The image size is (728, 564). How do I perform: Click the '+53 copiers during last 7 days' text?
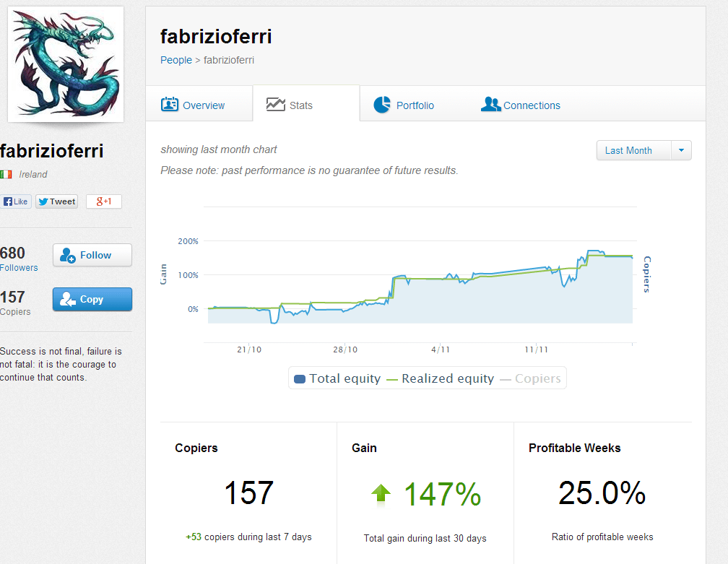(x=249, y=537)
